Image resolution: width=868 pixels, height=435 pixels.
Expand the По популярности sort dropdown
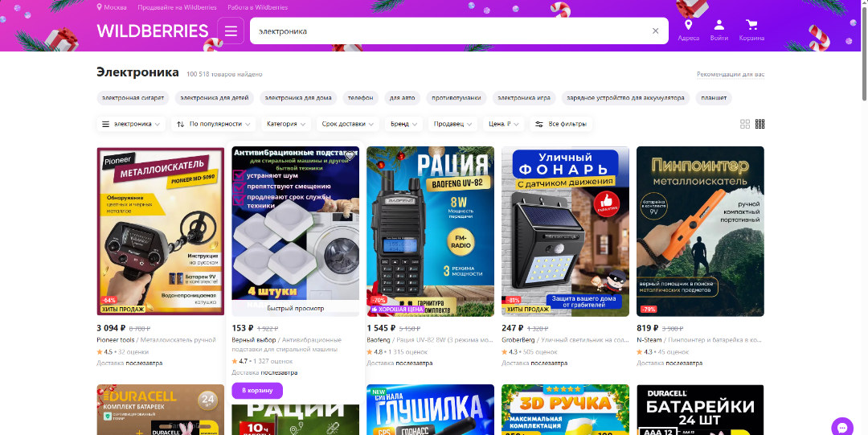point(215,124)
